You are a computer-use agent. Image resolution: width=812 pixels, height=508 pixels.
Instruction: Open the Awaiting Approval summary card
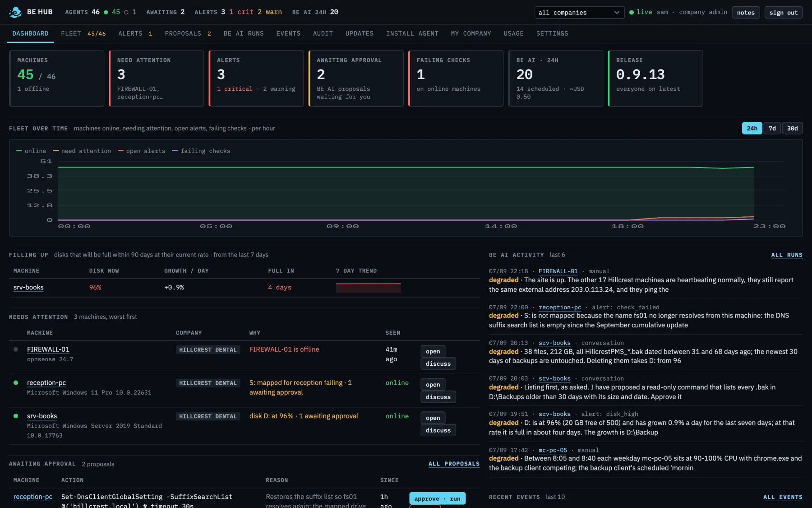pos(356,79)
